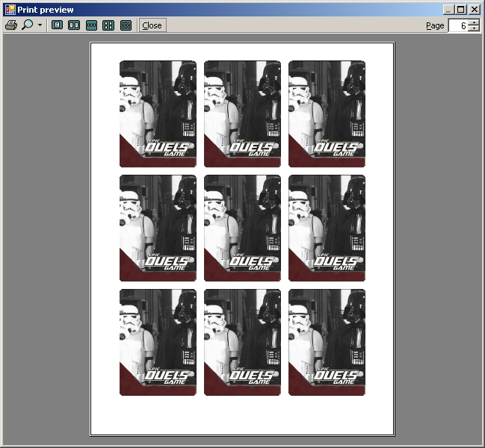
Task: Switch to two pages layout view
Action: click(x=74, y=25)
